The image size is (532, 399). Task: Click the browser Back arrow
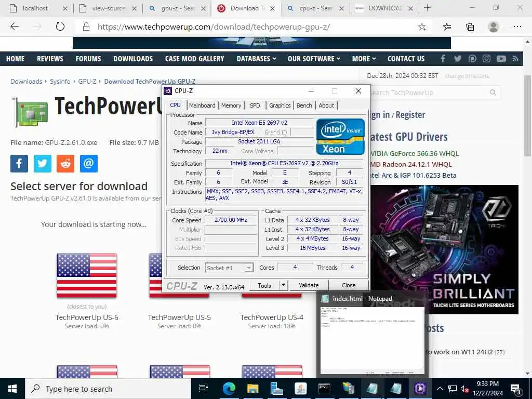[x=14, y=26]
